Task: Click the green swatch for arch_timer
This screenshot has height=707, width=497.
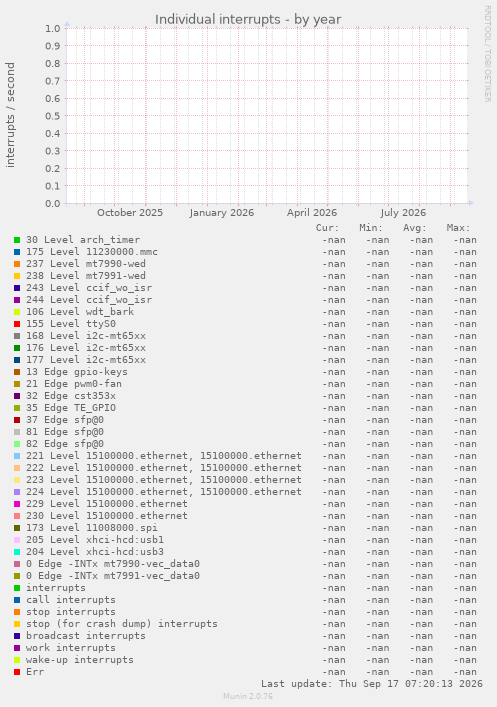Action: [17, 240]
